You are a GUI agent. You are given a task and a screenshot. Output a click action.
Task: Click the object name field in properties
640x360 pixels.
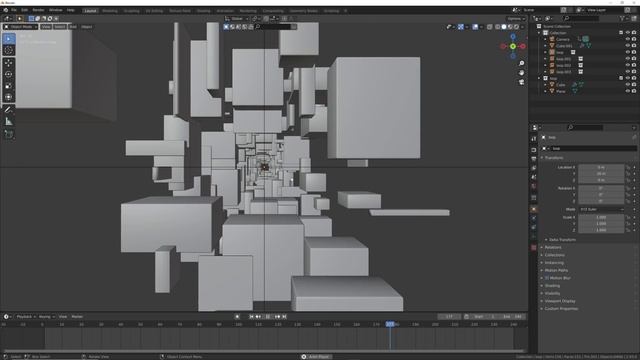pos(593,149)
